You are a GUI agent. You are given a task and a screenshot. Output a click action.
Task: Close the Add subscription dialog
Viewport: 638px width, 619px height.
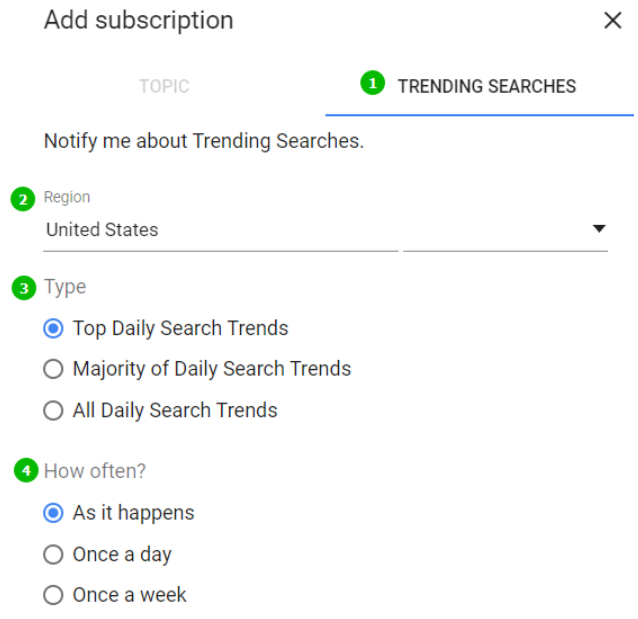[x=612, y=21]
